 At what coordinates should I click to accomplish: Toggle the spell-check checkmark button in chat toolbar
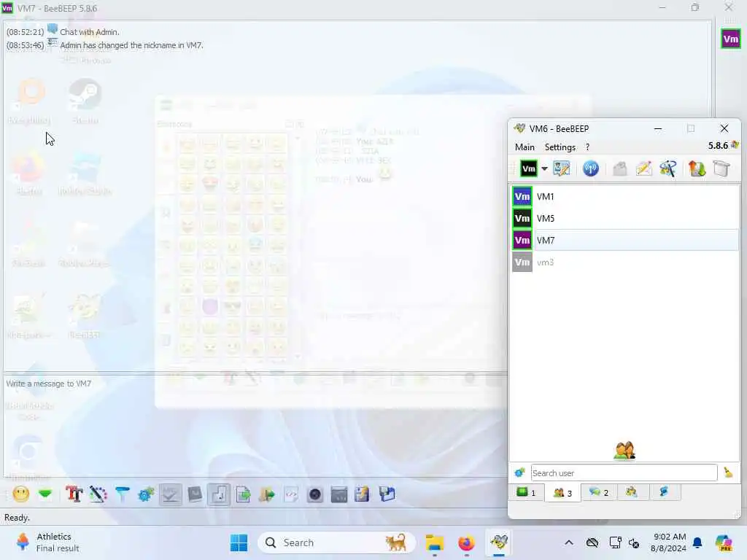[x=170, y=494]
